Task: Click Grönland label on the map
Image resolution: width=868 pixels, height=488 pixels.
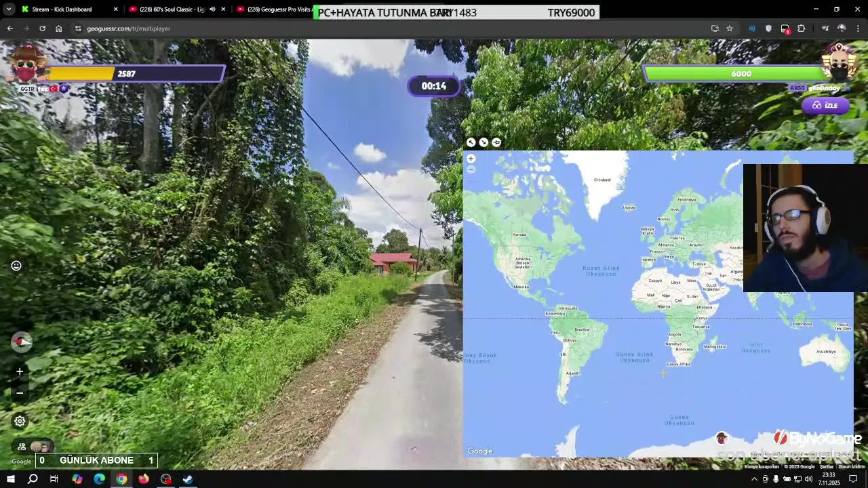Action: [x=602, y=180]
